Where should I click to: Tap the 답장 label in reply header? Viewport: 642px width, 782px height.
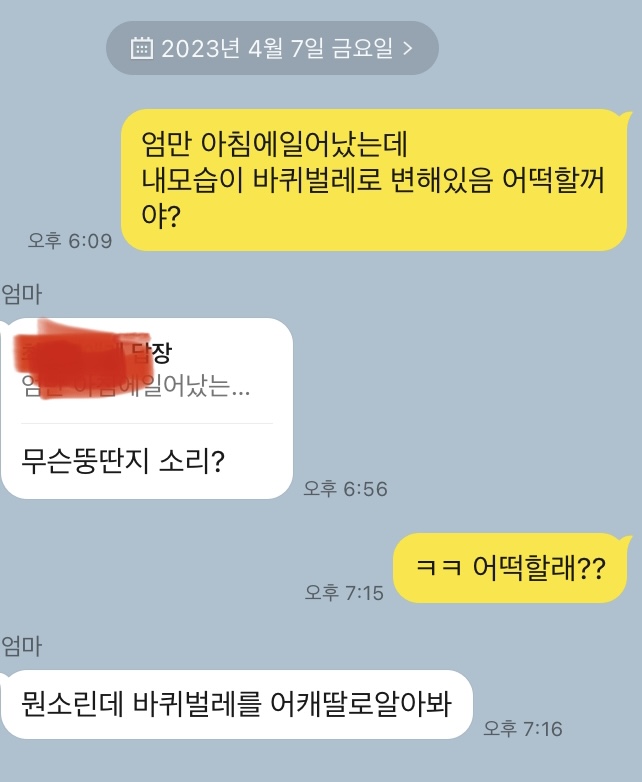151,353
